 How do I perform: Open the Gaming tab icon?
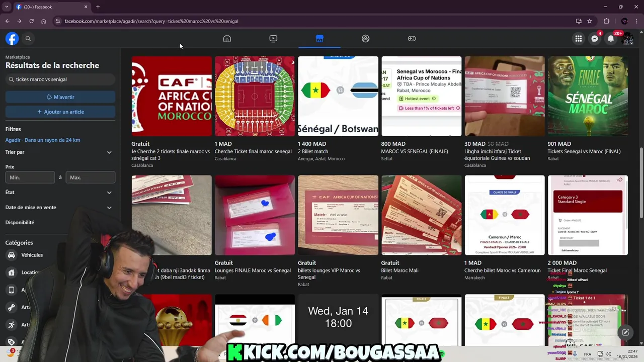coord(412,39)
